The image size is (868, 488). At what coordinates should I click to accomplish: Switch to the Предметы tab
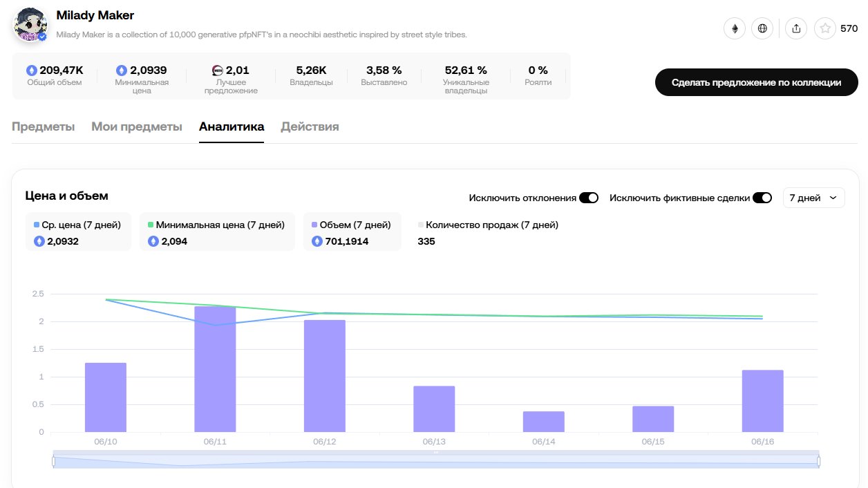pyautogui.click(x=43, y=126)
